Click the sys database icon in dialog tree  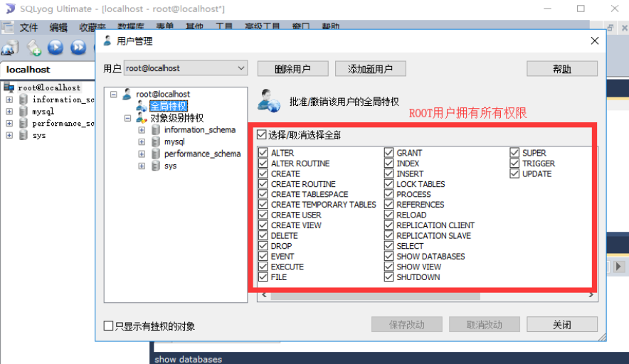pos(156,166)
